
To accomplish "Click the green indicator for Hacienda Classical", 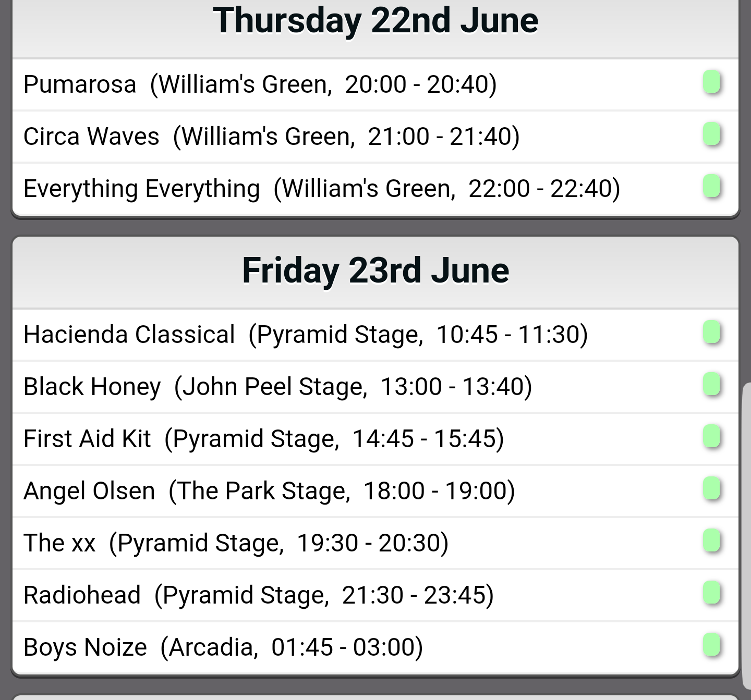I will pos(711,333).
